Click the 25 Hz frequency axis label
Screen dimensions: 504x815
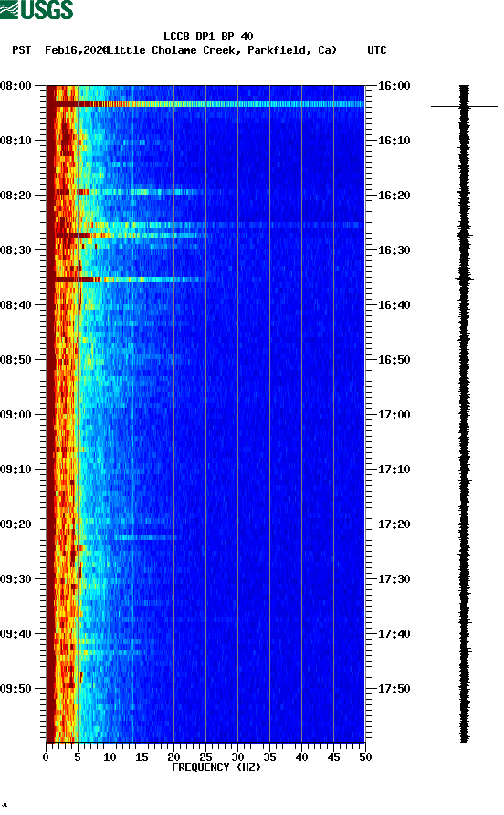coord(205,757)
